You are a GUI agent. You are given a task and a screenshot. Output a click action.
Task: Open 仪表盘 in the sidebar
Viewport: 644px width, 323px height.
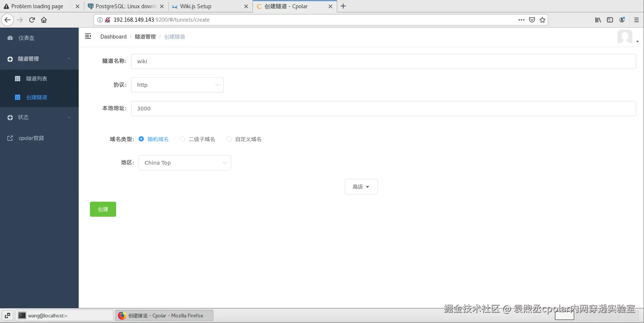[39, 38]
